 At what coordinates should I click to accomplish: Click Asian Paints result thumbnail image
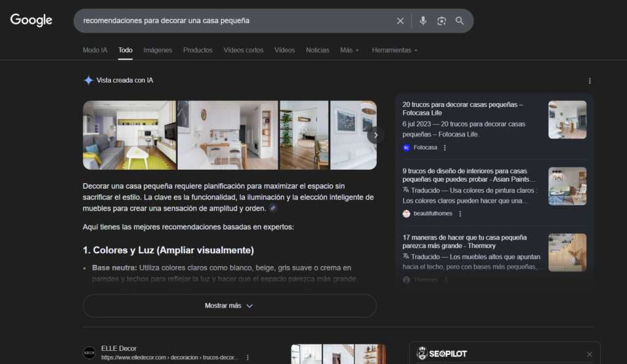567,186
